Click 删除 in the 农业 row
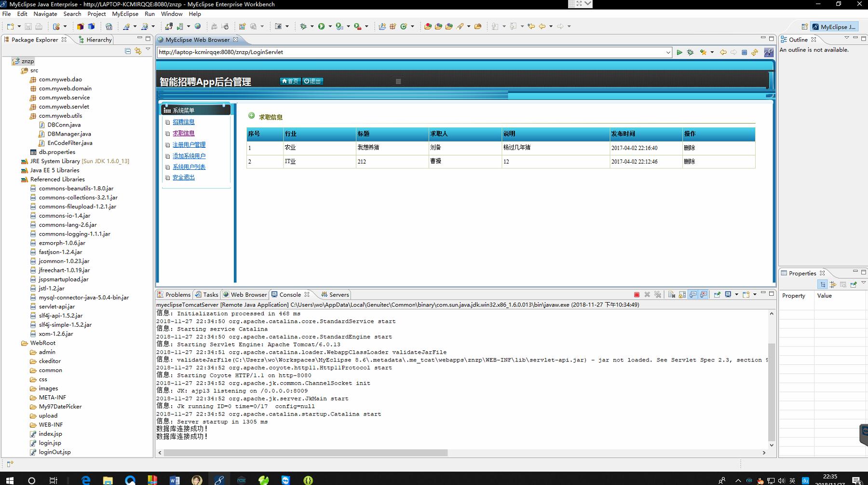868x485 pixels. [689, 148]
